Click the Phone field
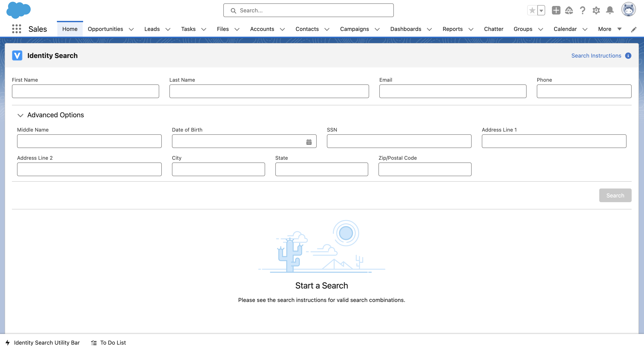Viewport: 644px width, 351px height. pyautogui.click(x=584, y=91)
